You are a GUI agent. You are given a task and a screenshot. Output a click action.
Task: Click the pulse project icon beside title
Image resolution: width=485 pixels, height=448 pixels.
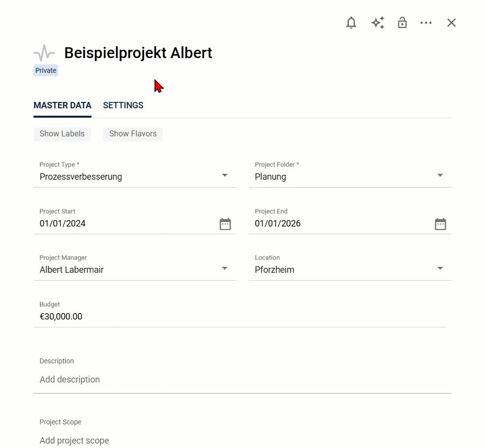click(44, 53)
